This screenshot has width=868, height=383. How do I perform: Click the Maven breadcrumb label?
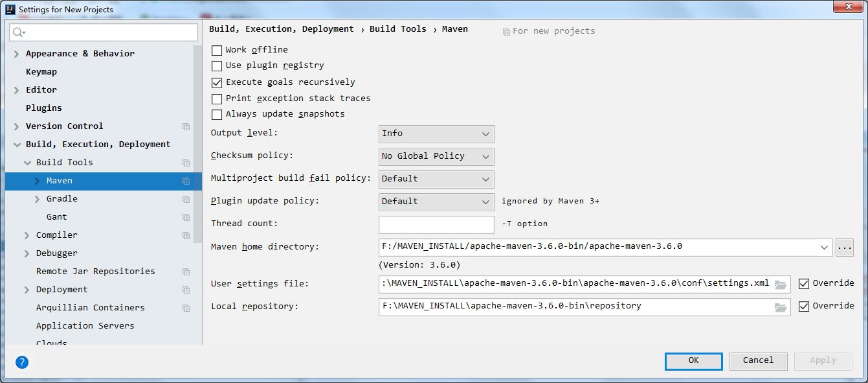point(455,29)
